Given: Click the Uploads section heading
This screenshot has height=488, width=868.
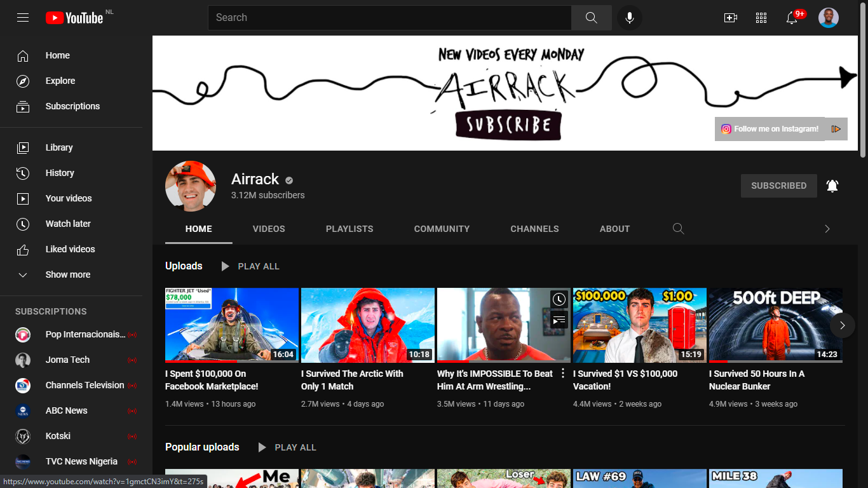Looking at the screenshot, I should pos(184,266).
